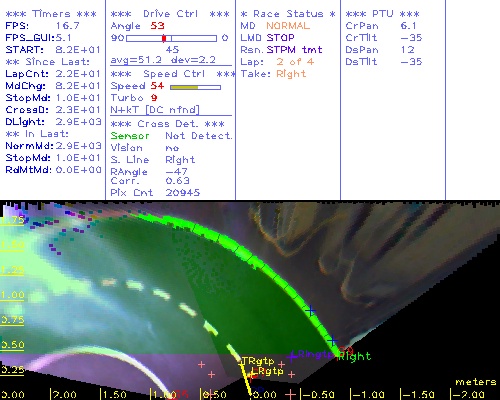Click the FPS value 16.7
This screenshot has width=500, height=400.
[x=68, y=26]
